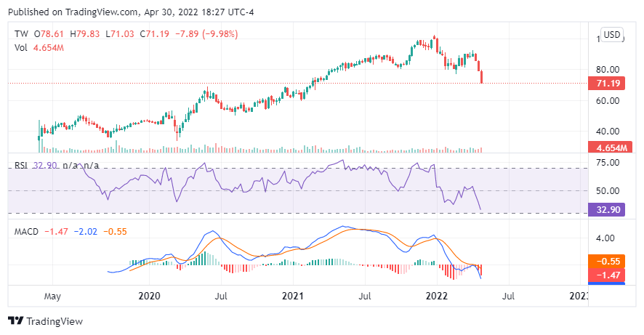Viewport: 644px width, 335px height.
Task: Open the TradingView wordmark link
Action: click(x=55, y=321)
